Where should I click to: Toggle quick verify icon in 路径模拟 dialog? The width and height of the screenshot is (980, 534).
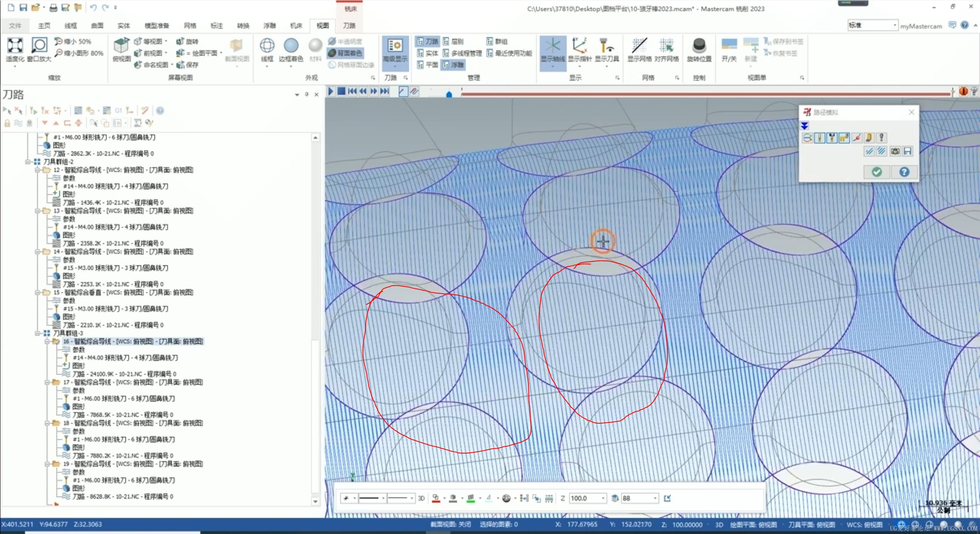click(x=869, y=138)
